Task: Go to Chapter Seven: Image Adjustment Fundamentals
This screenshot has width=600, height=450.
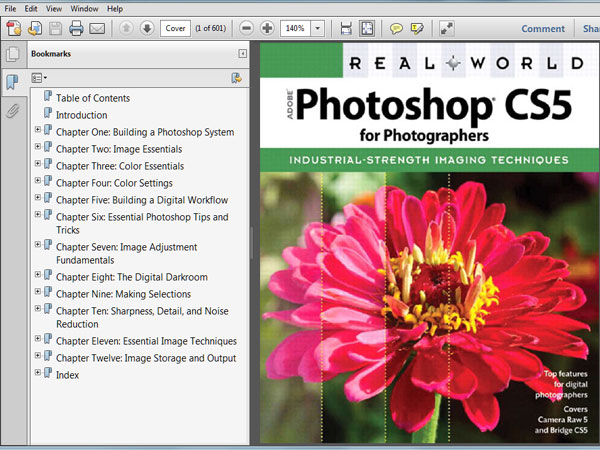Action: tap(127, 253)
